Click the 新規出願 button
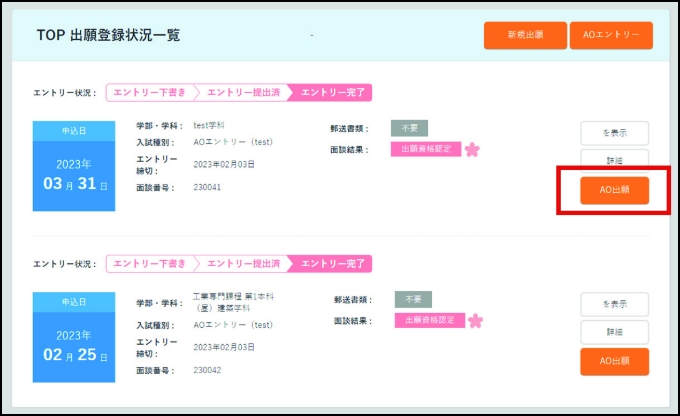The height and width of the screenshot is (416, 680). pos(524,35)
